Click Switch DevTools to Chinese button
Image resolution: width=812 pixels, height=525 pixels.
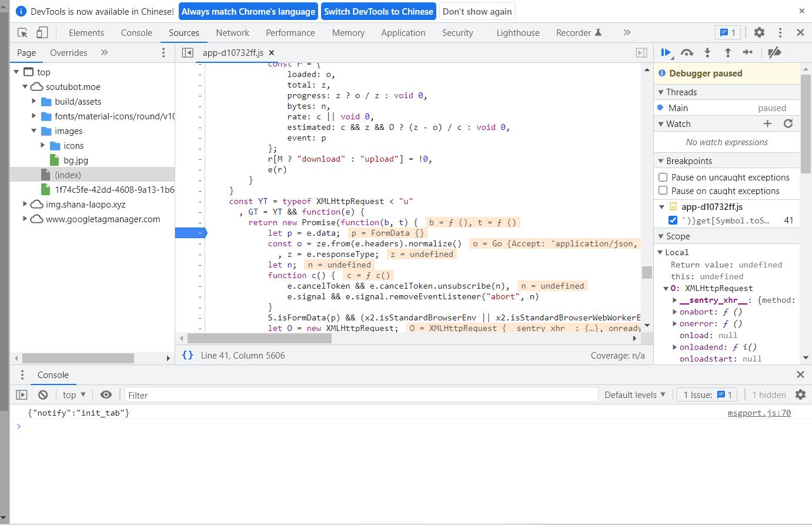tap(379, 11)
